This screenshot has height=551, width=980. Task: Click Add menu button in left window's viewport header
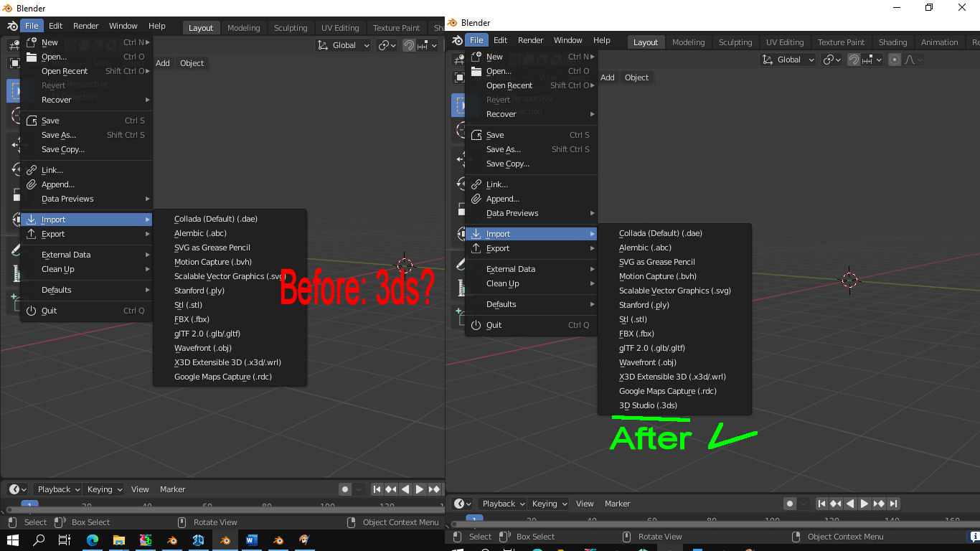pyautogui.click(x=163, y=63)
